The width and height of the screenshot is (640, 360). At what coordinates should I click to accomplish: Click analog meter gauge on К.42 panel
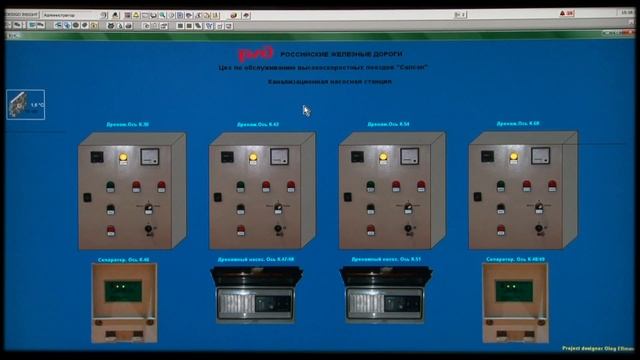point(280,156)
